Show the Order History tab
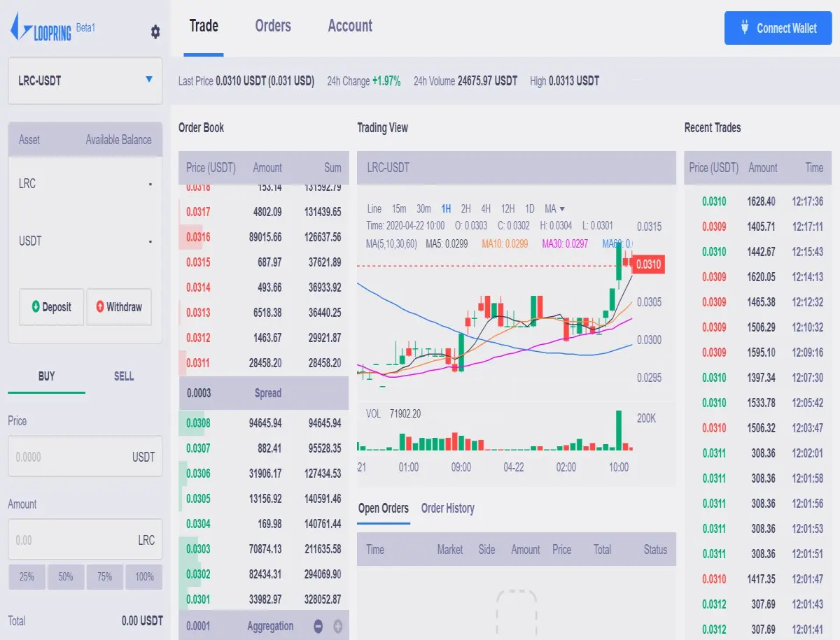The height and width of the screenshot is (640, 840). (448, 509)
